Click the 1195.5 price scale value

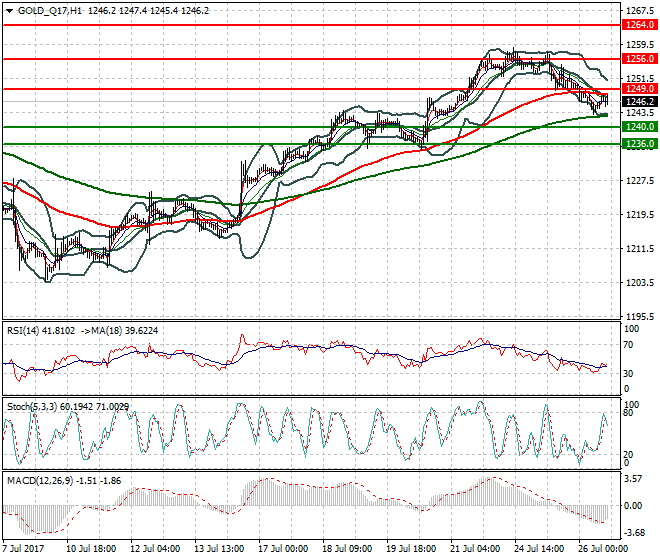point(640,317)
